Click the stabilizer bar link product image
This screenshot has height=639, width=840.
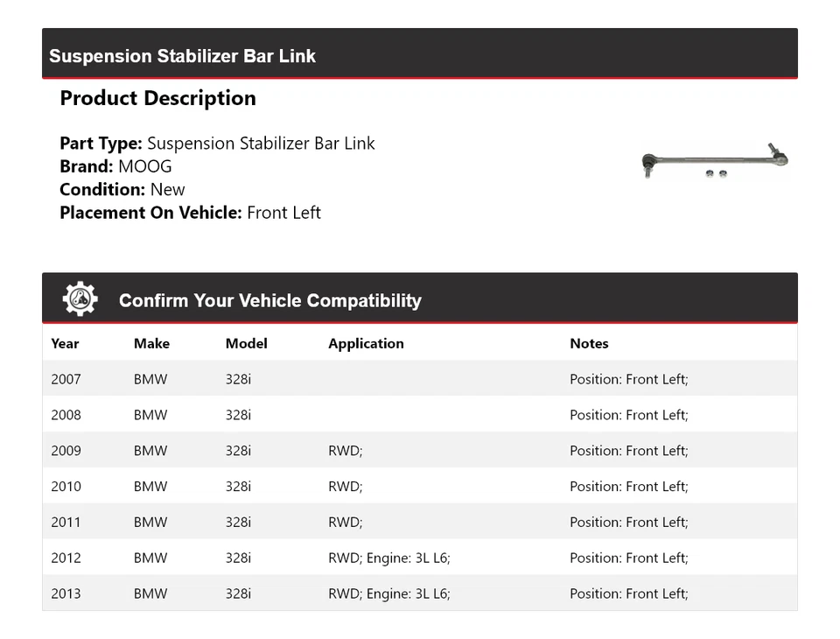(715, 161)
